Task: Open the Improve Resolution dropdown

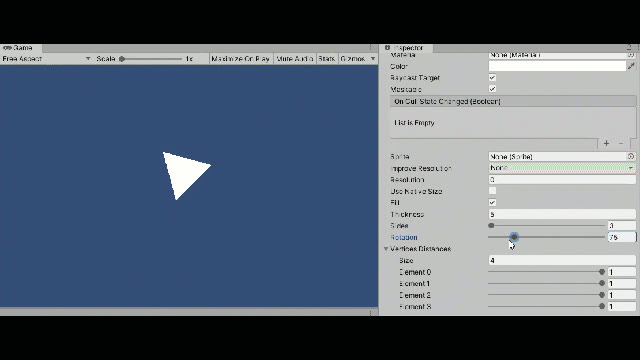Action: pos(562,168)
